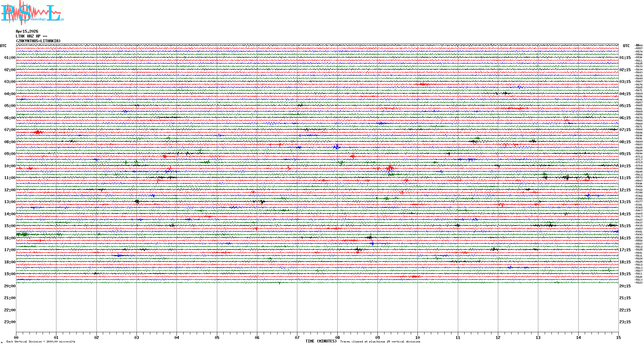Screen dimensions: 644x346
Task: Click the (ZAKYNTHOS-LITHAKIA) station name
Action: coord(38,41)
